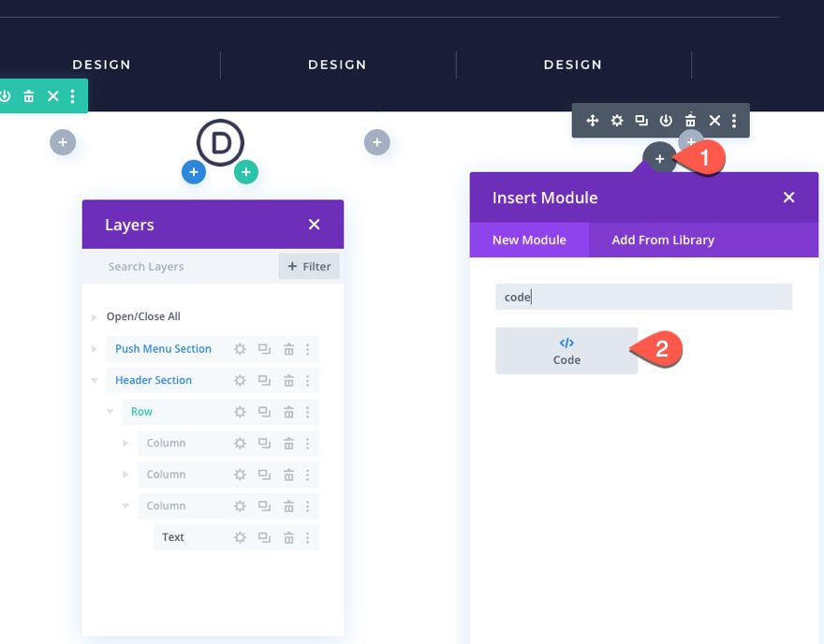Collapse the Header Section tree
Viewport: 824px width, 644px height.
pyautogui.click(x=93, y=380)
